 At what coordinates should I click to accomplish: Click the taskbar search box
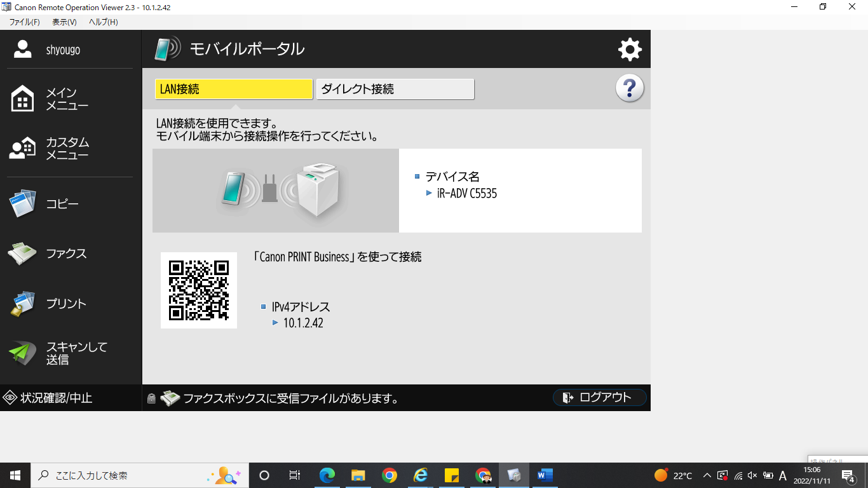139,475
